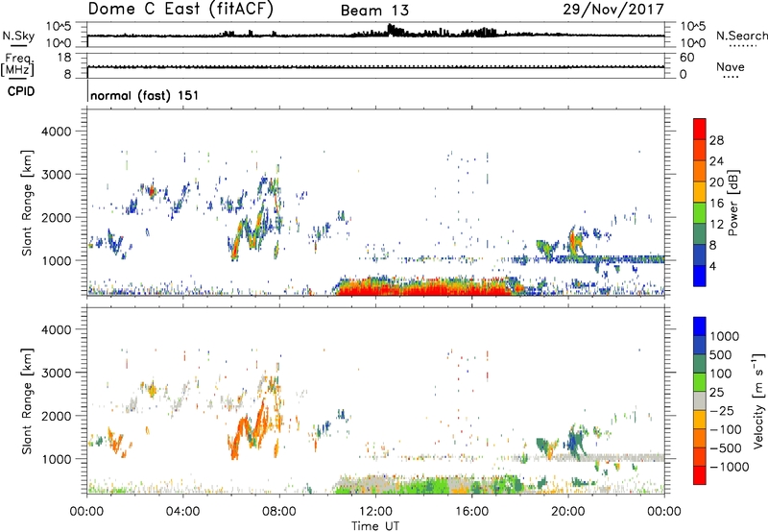Click the noise peak near 12:30 in N.Sky plot
This screenshot has width=768, height=532.
click(392, 30)
